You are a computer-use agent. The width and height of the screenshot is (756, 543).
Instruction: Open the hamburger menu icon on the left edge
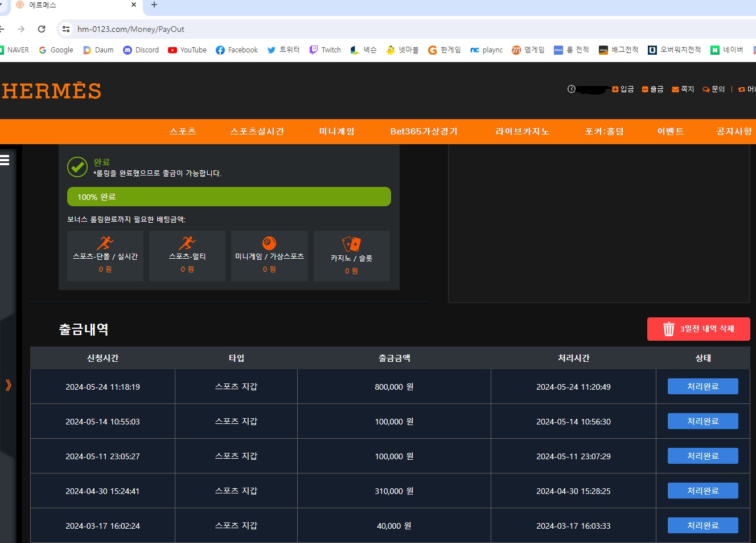point(5,160)
